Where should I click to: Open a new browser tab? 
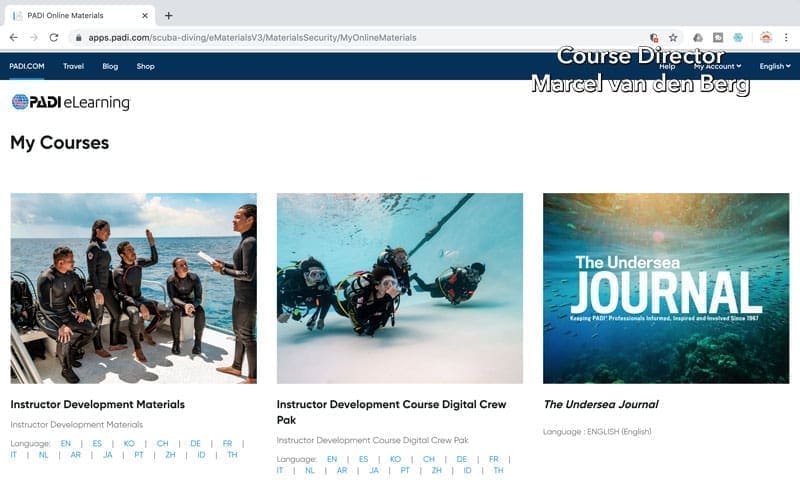[x=168, y=15]
